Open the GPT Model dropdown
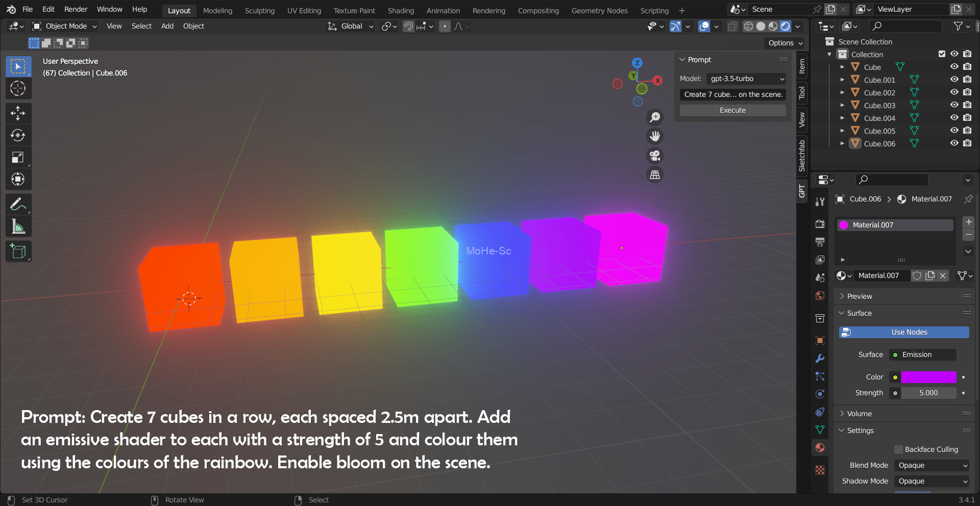 (746, 79)
